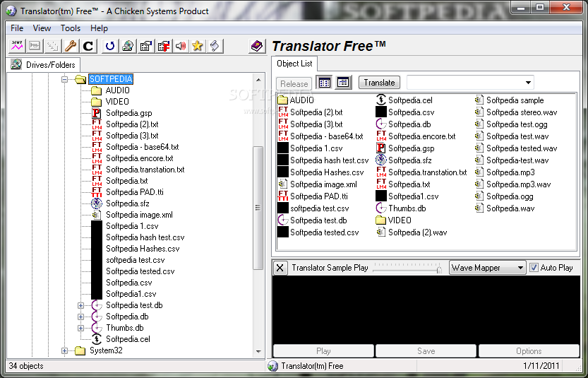Click the Save button in the sample player
This screenshot has width=588, height=378.
click(x=426, y=351)
